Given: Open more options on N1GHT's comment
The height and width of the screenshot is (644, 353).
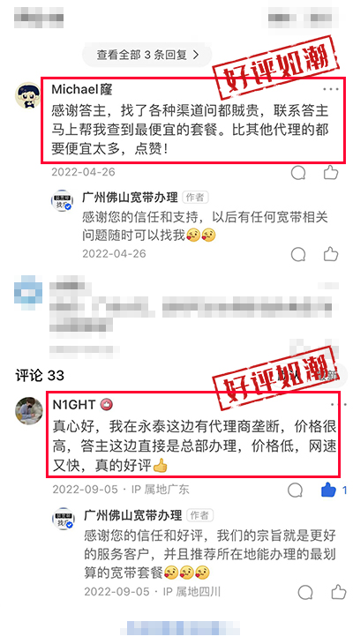Looking at the screenshot, I should coord(338,405).
